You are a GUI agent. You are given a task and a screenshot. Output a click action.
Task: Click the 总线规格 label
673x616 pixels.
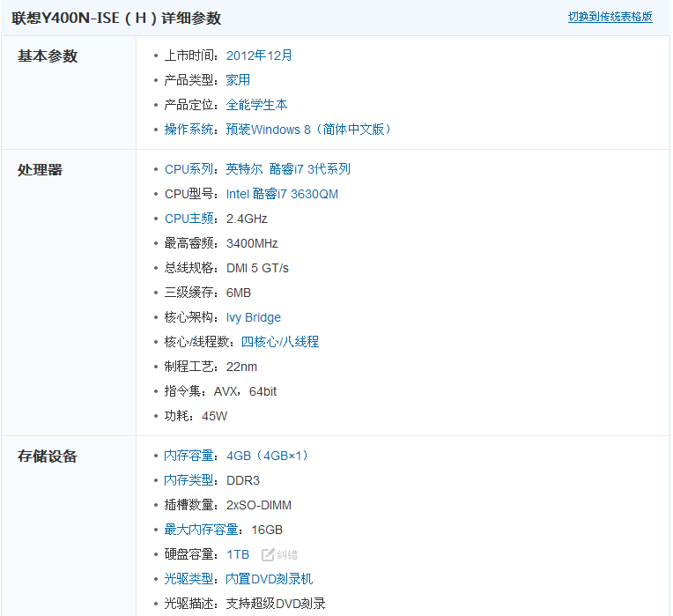pyautogui.click(x=189, y=268)
